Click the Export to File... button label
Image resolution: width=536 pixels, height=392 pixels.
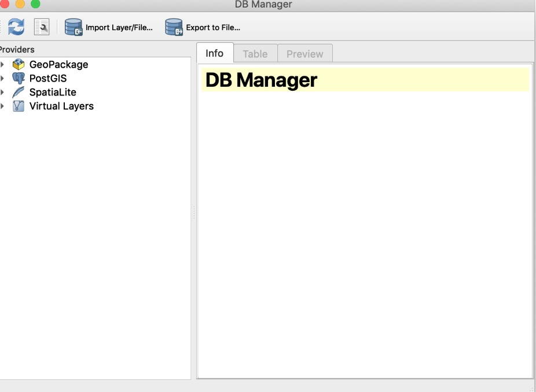[213, 27]
